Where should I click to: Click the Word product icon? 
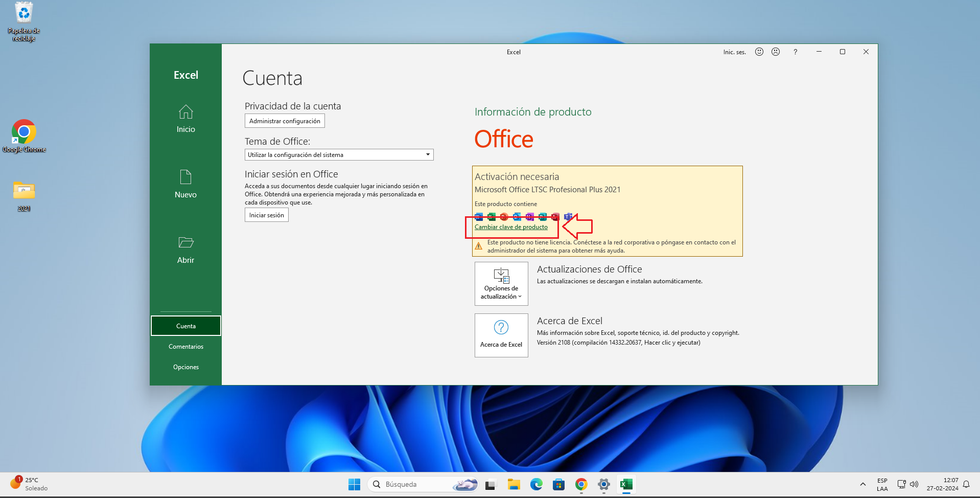(478, 217)
